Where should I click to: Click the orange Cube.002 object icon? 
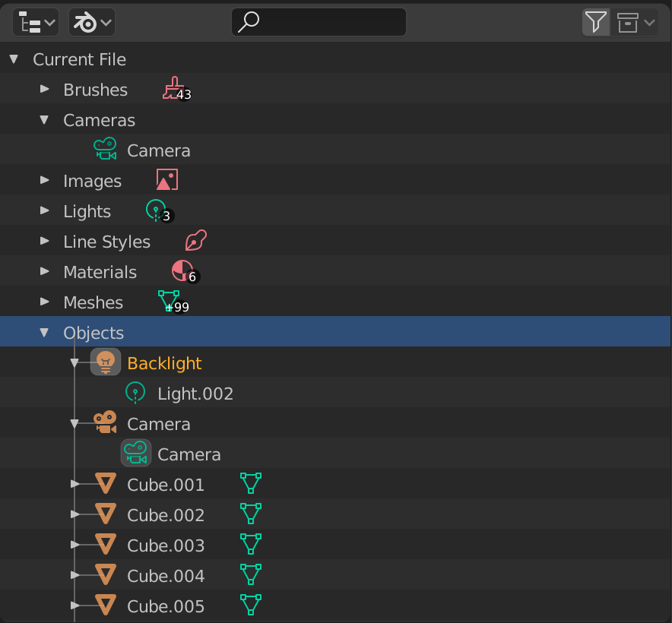(x=106, y=514)
